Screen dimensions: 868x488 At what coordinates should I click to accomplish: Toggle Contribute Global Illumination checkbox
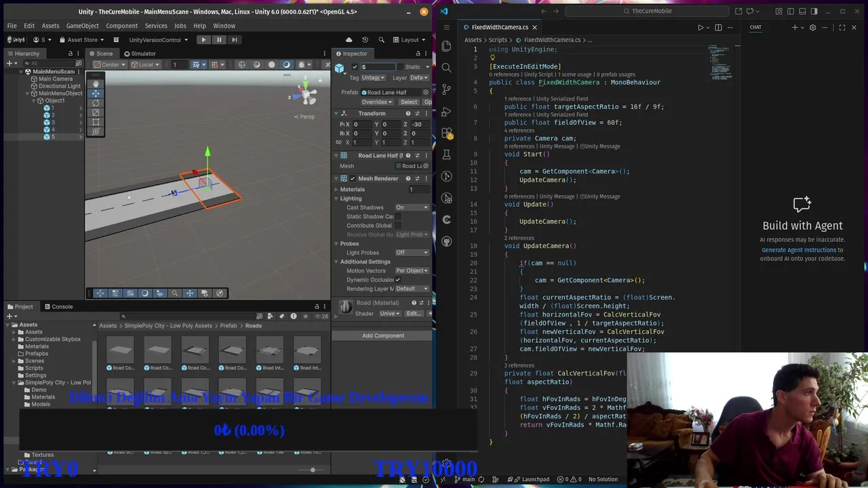tap(398, 226)
